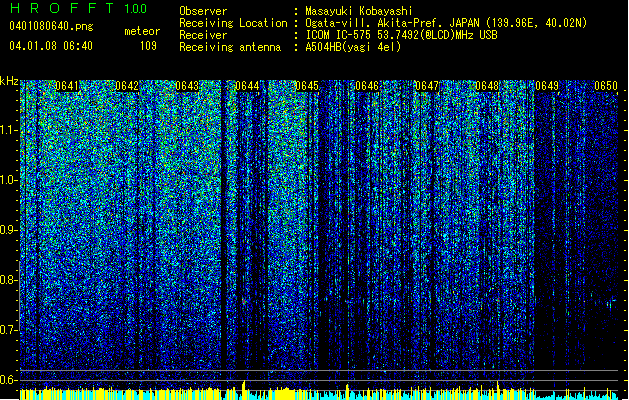The image size is (629, 400).
Task: Click the 0645 time marker
Action: [307, 86]
